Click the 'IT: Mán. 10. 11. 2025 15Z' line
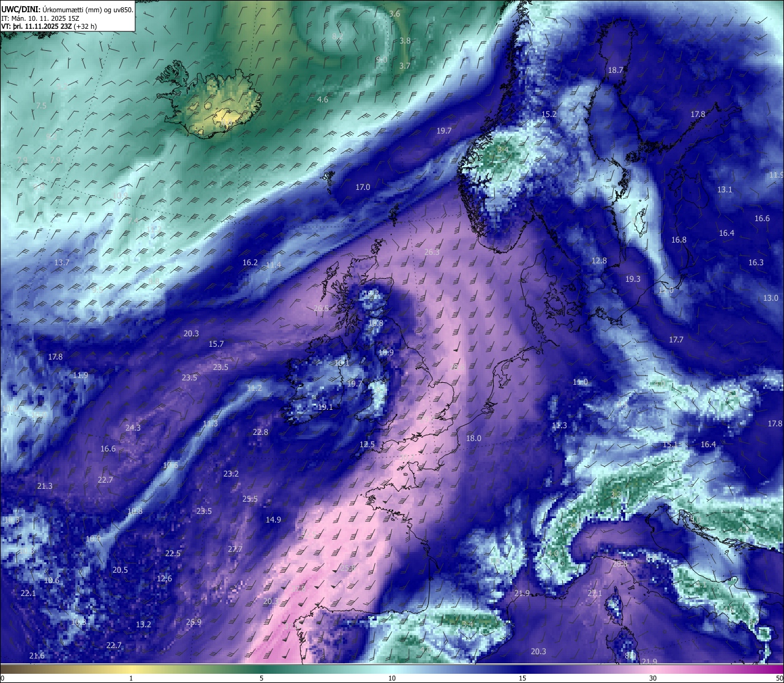Image resolution: width=784 pixels, height=683 pixels. pos(40,18)
